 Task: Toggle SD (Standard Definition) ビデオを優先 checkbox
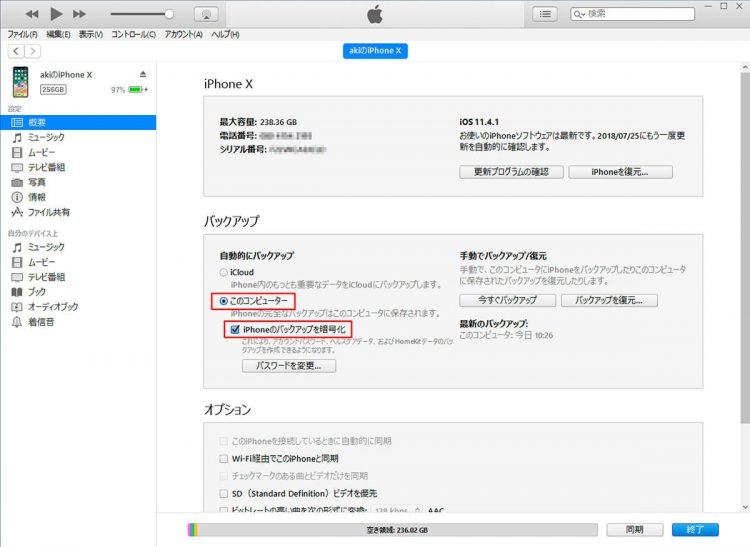point(223,493)
